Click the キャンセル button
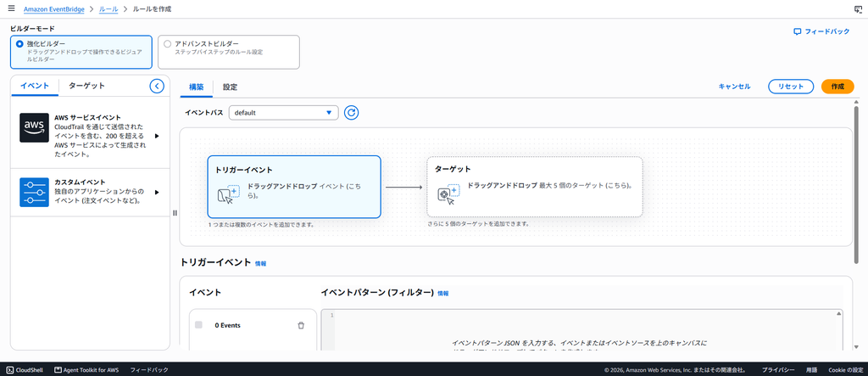 (734, 87)
